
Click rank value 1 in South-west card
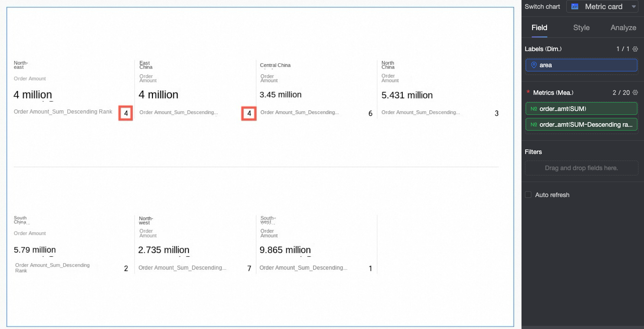point(370,268)
